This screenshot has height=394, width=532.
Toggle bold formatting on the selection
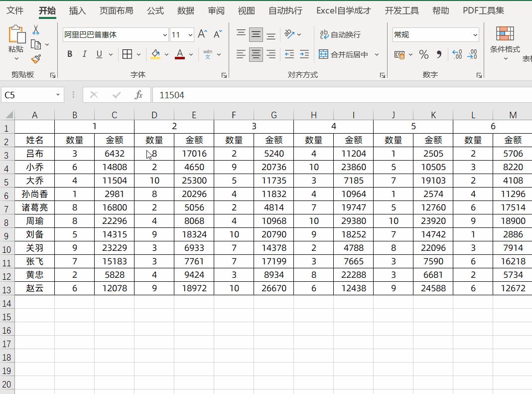tap(69, 54)
